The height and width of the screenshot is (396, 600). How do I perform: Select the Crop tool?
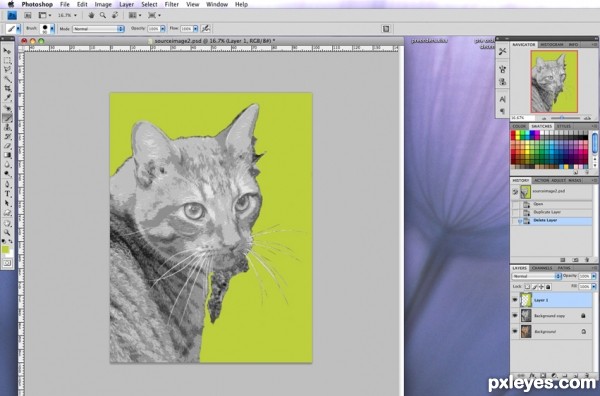tap(7, 89)
